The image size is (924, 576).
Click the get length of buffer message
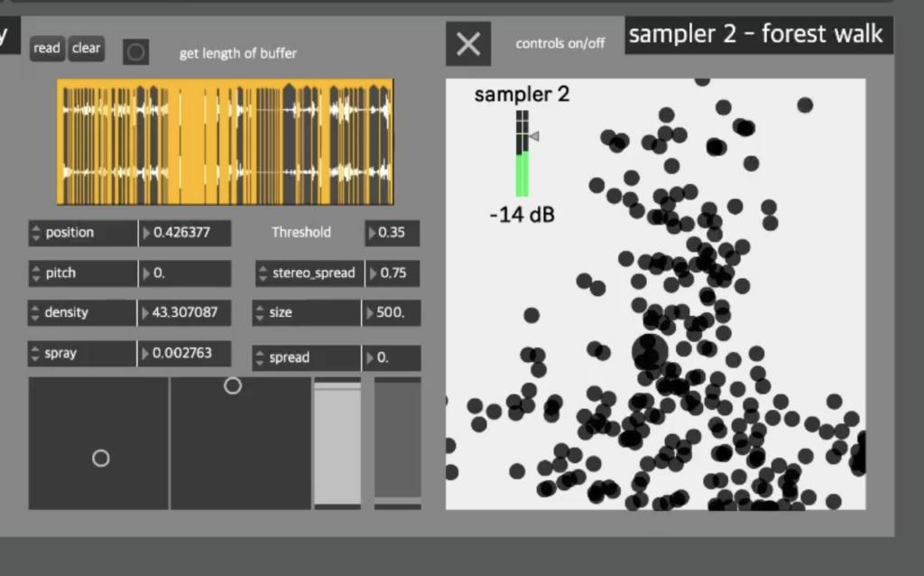pos(238,53)
